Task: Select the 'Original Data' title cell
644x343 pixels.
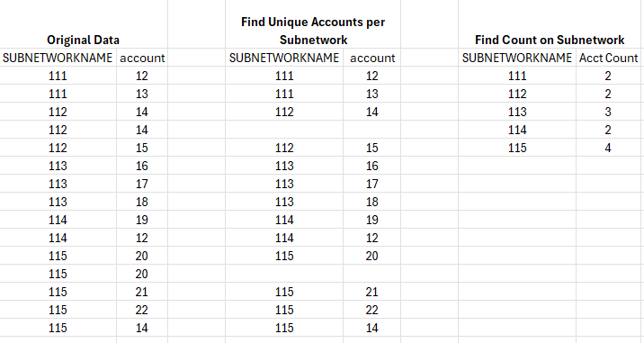Action: [84, 40]
